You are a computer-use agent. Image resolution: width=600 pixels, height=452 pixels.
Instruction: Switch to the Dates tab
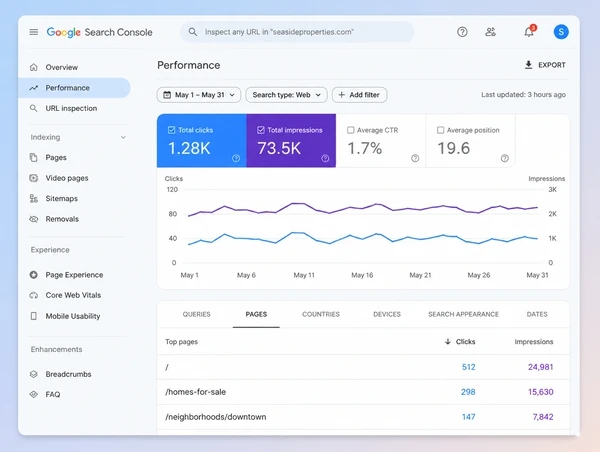[537, 314]
